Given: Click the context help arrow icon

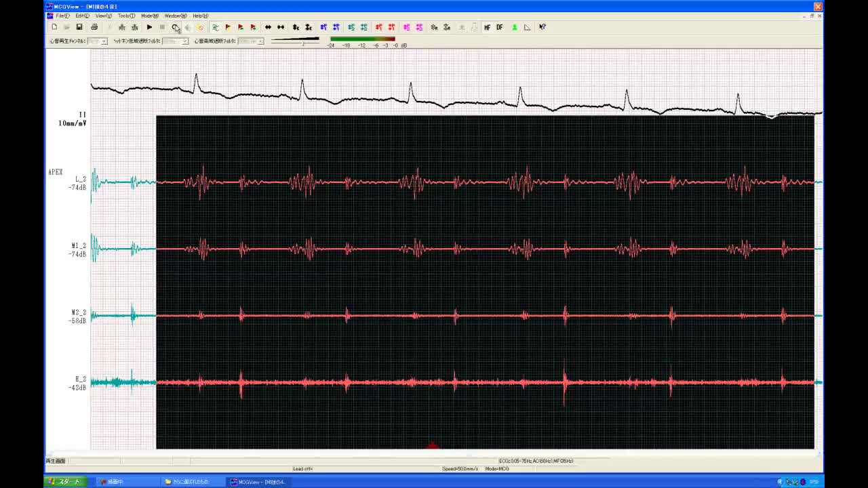Looking at the screenshot, I should pyautogui.click(x=542, y=27).
